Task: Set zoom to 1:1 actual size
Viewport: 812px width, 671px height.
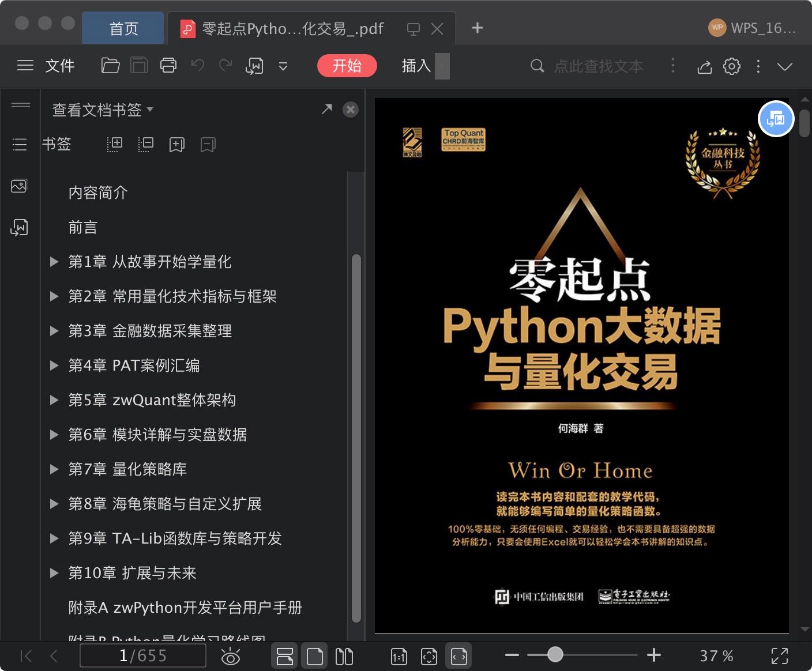Action: (x=398, y=655)
